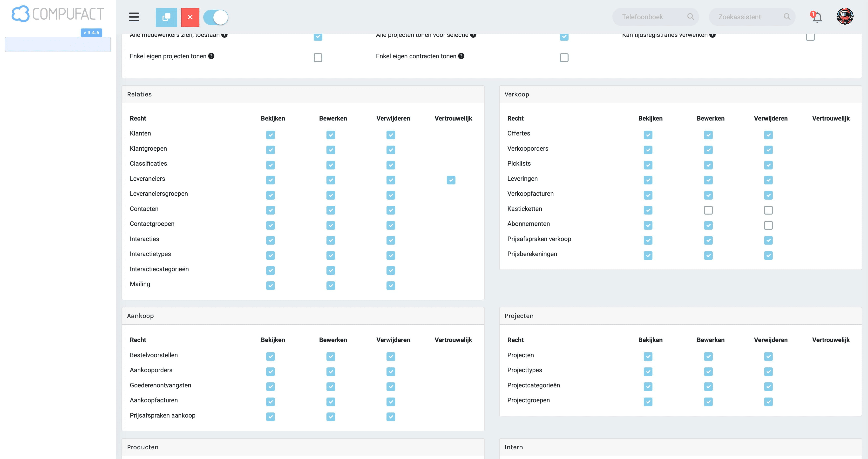Viewport: 868px width, 459px height.
Task: Open the user avatar profile menu
Action: tap(845, 16)
